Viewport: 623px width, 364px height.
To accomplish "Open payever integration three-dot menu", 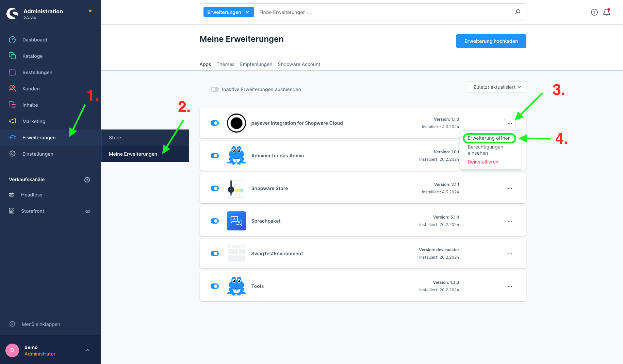I will click(510, 123).
